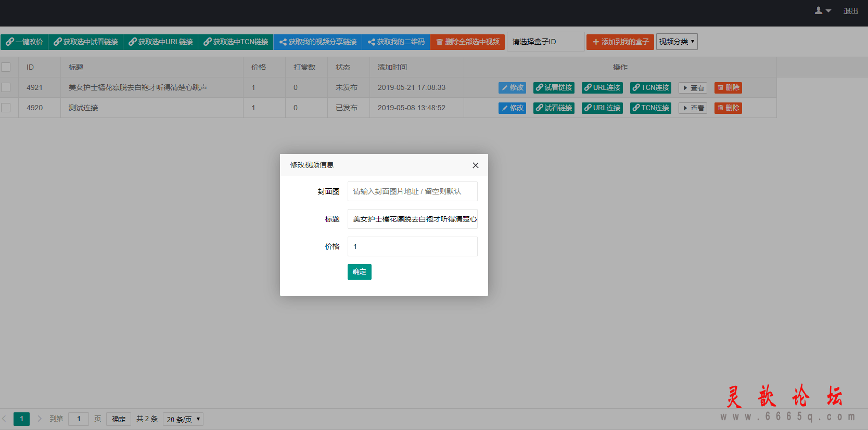This screenshot has width=868, height=430.
Task: Click 获取选中TCN链接 button
Action: pyautogui.click(x=236, y=42)
